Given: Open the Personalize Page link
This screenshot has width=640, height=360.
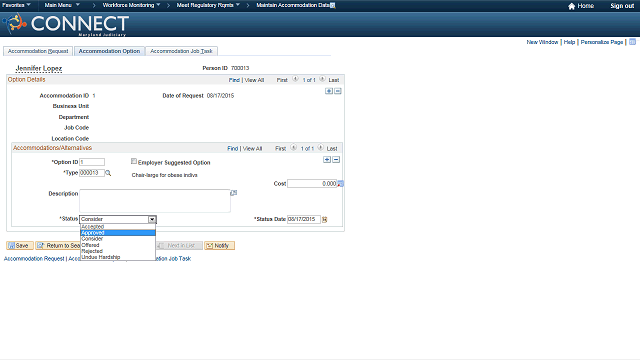Looking at the screenshot, I should coord(602,42).
